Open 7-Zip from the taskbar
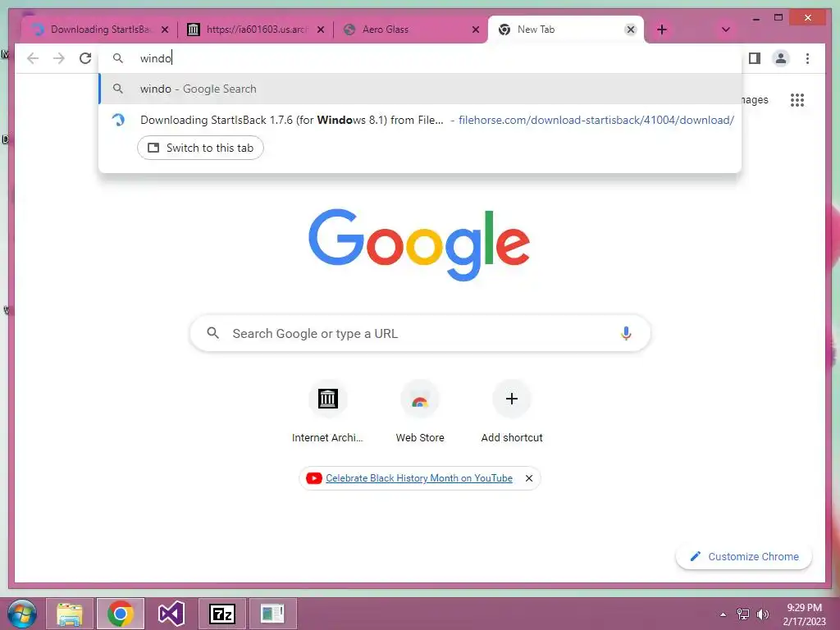 pos(221,614)
